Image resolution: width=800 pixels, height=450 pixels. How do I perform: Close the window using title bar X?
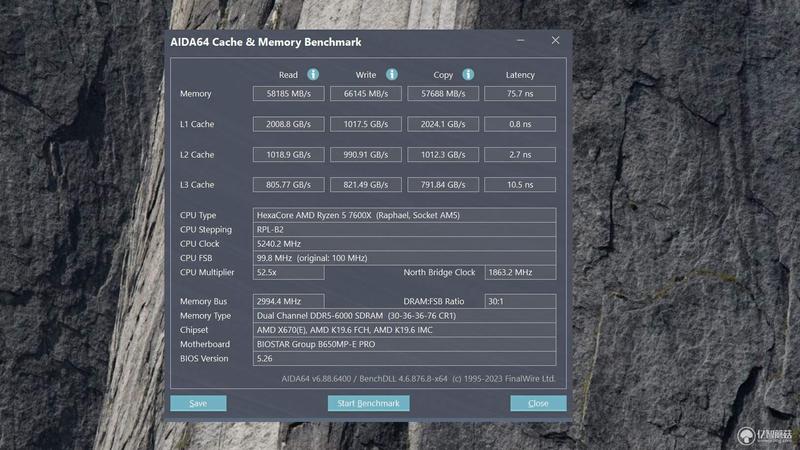point(555,40)
